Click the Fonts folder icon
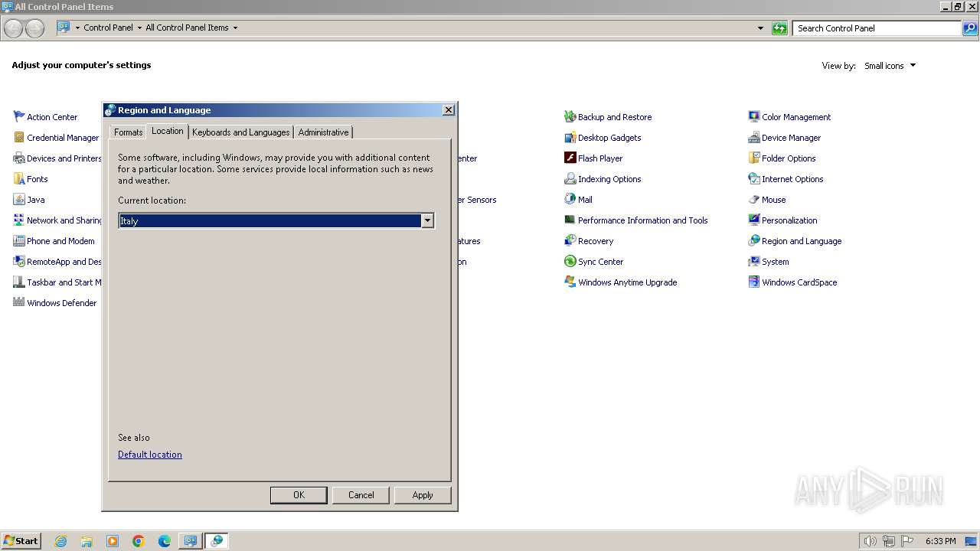This screenshot has height=551, width=980. (19, 178)
